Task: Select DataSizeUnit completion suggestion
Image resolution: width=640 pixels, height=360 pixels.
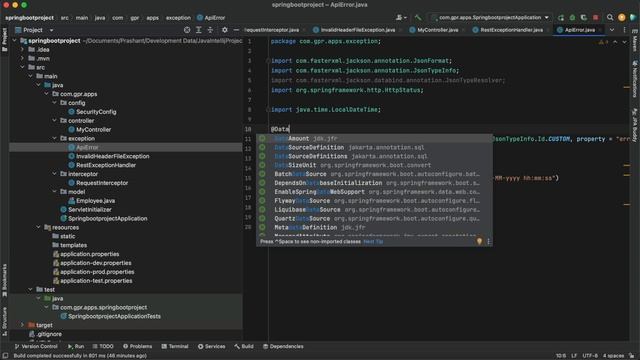Action: click(x=374, y=165)
